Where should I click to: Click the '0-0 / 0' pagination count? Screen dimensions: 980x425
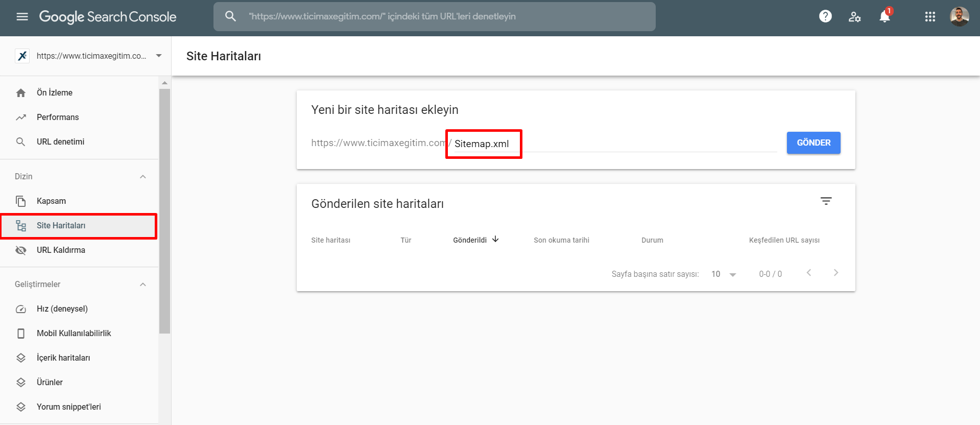(x=770, y=274)
